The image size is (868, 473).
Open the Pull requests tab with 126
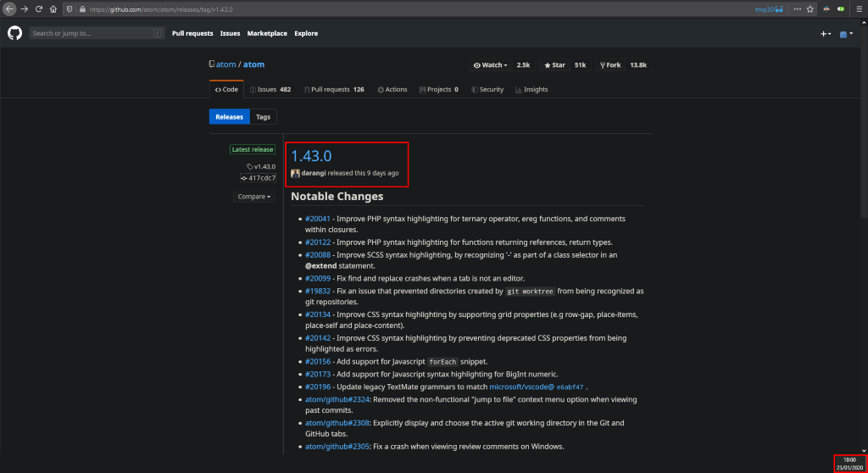(334, 89)
